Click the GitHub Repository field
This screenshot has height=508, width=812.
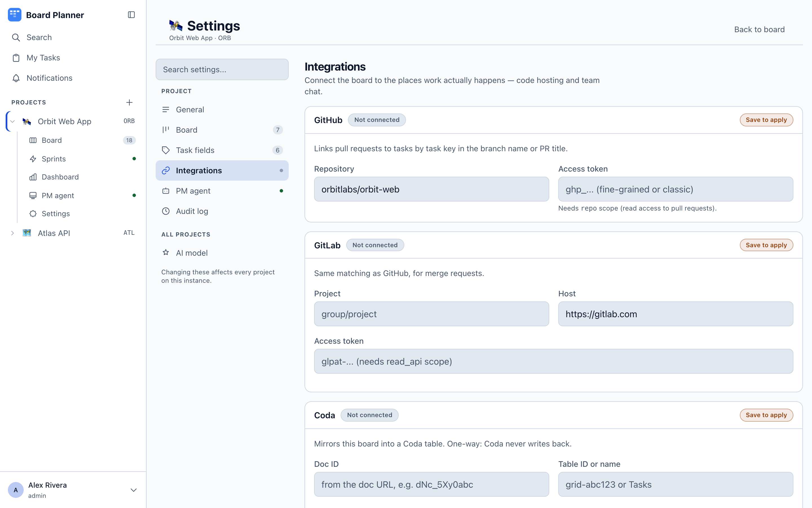pyautogui.click(x=431, y=189)
